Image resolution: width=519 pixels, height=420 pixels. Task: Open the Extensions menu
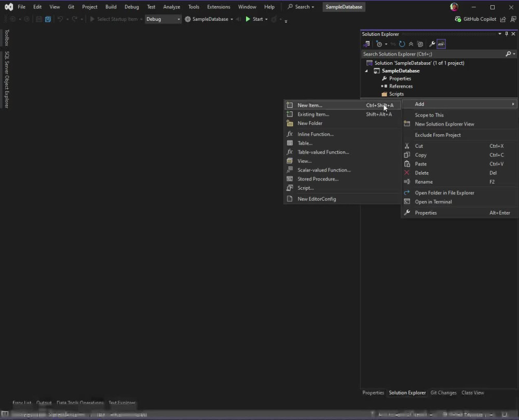(x=218, y=7)
